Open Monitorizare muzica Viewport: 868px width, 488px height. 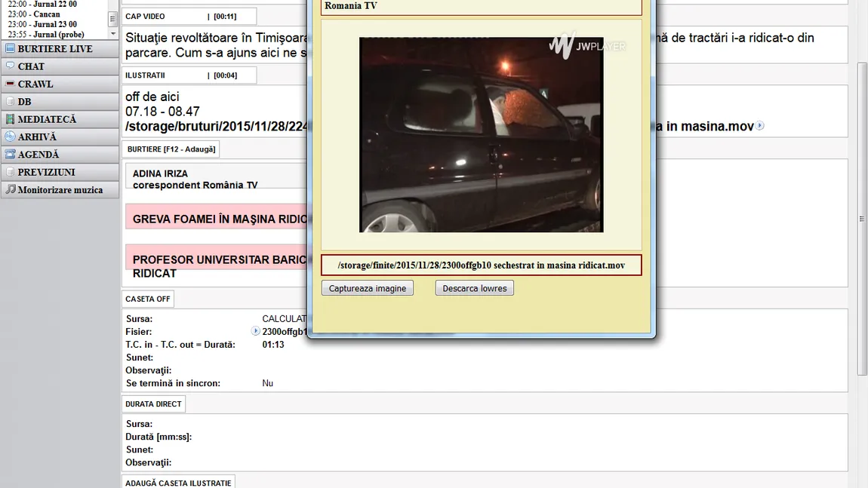point(60,190)
